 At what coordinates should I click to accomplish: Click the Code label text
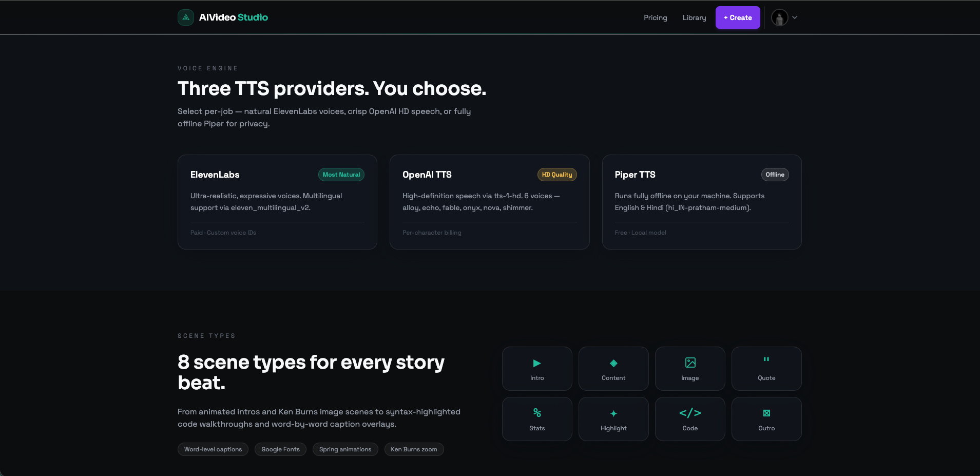click(x=690, y=428)
